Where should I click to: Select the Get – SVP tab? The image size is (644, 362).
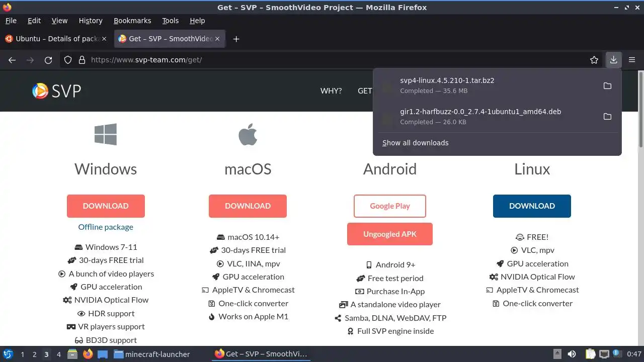169,39
